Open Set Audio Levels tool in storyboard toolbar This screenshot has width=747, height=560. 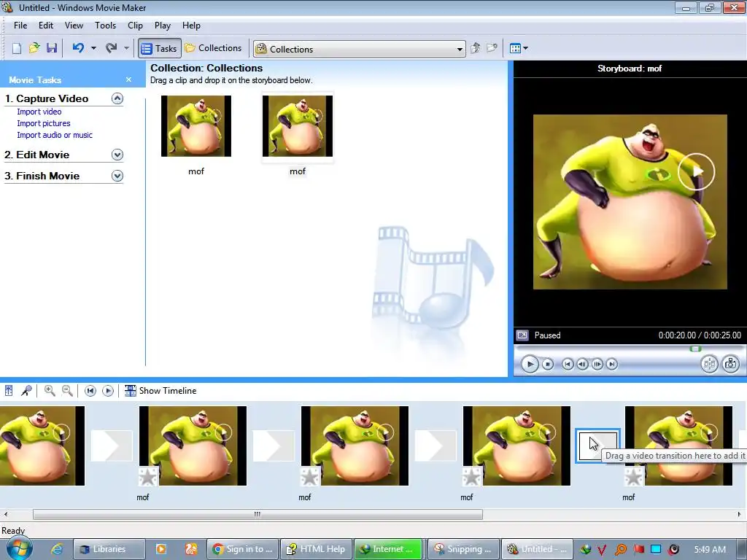(x=9, y=391)
